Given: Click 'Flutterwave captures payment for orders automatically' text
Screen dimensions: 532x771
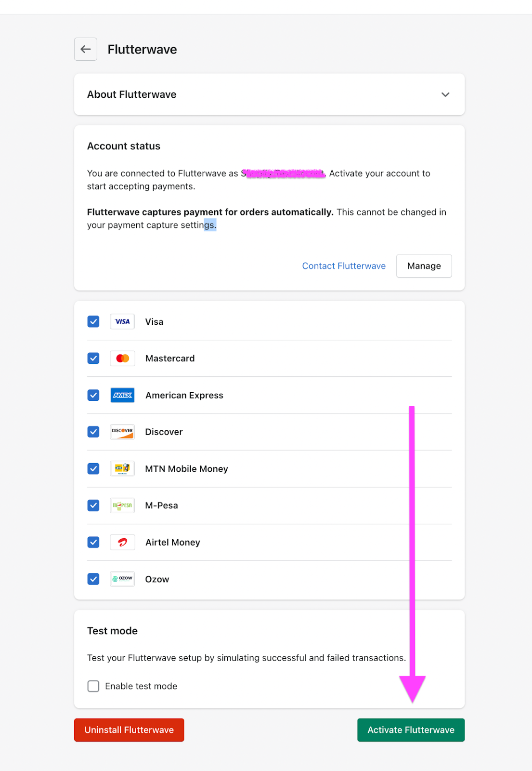Looking at the screenshot, I should click(x=210, y=212).
